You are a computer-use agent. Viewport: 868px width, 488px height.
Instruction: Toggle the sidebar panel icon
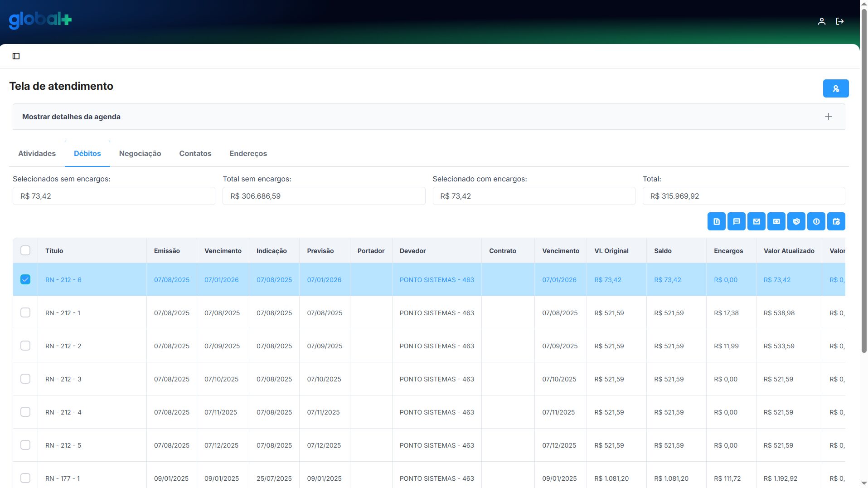(x=16, y=56)
